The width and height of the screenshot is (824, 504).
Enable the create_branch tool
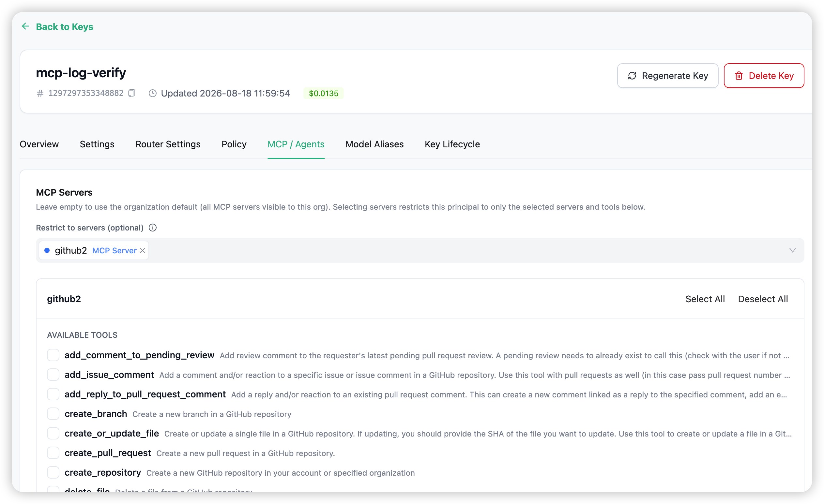point(53,414)
